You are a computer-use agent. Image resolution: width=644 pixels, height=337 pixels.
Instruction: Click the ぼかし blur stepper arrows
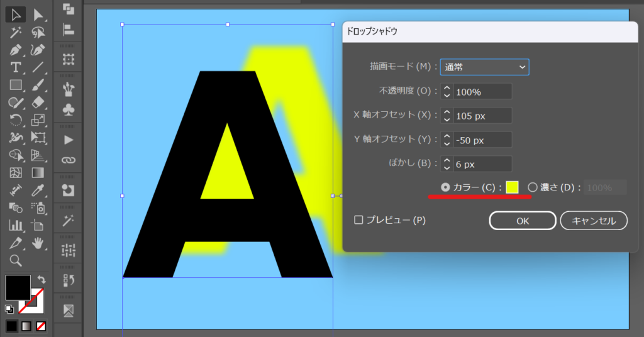tap(447, 164)
